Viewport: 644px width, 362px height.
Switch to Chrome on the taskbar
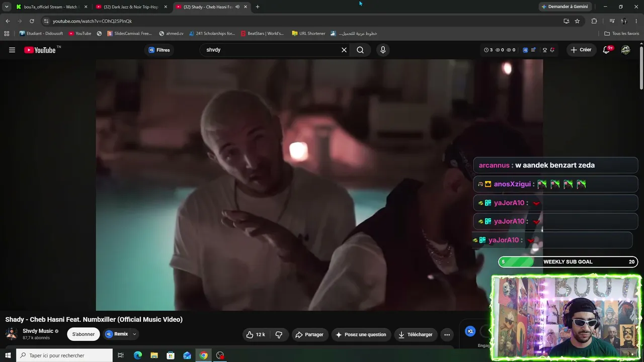[203, 355]
